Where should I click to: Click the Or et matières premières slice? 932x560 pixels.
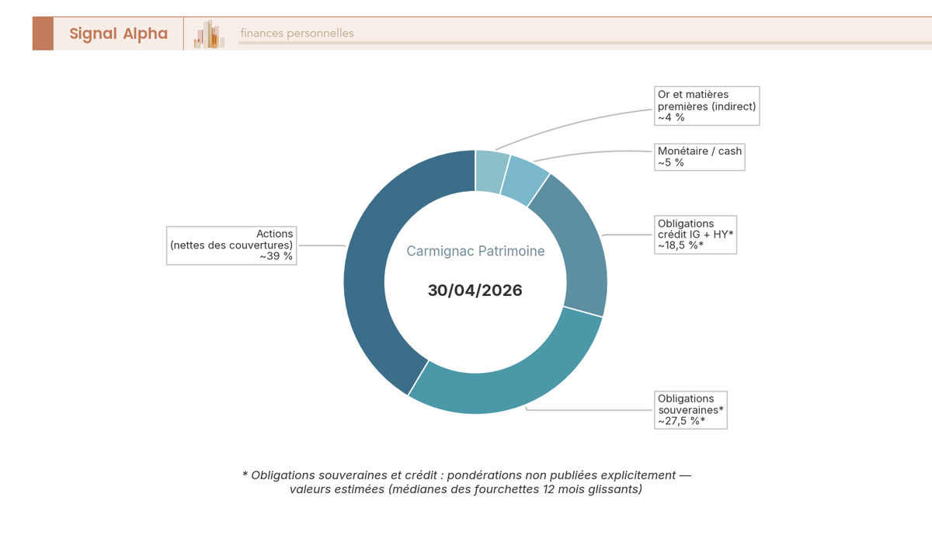click(x=490, y=171)
